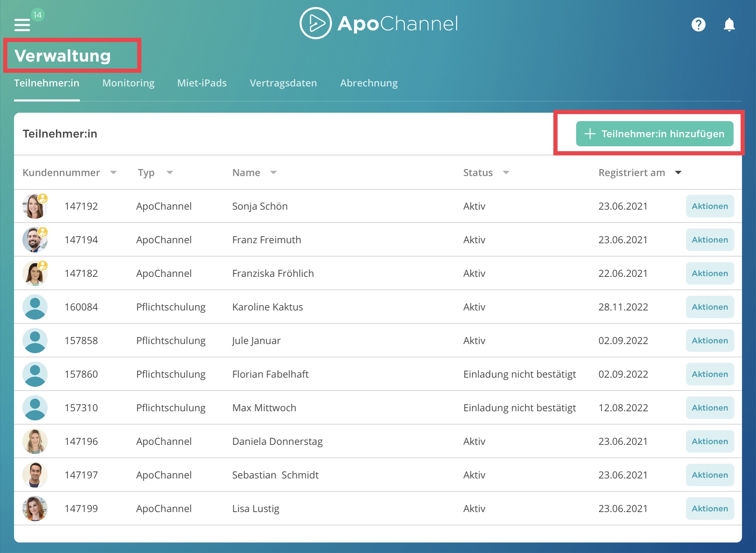Click Jule Januar's placeholder avatar
This screenshot has height=553, width=756.
pyautogui.click(x=35, y=341)
